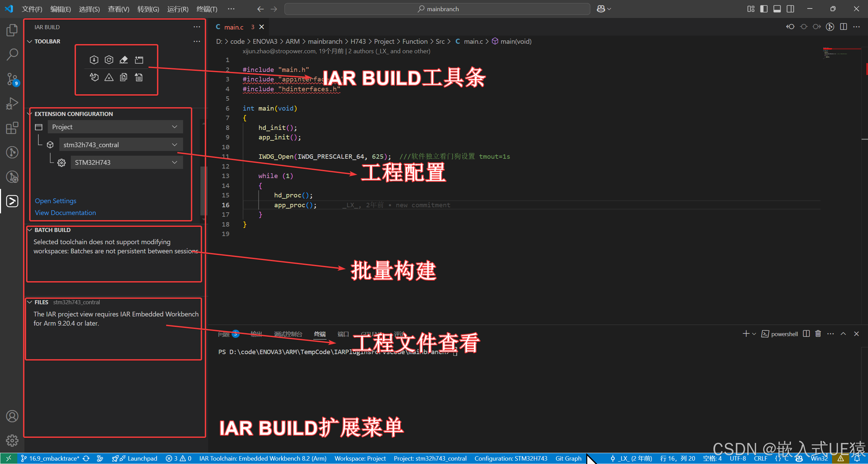Click the Open Settings link
Screen dimensions: 868x464
click(x=56, y=201)
